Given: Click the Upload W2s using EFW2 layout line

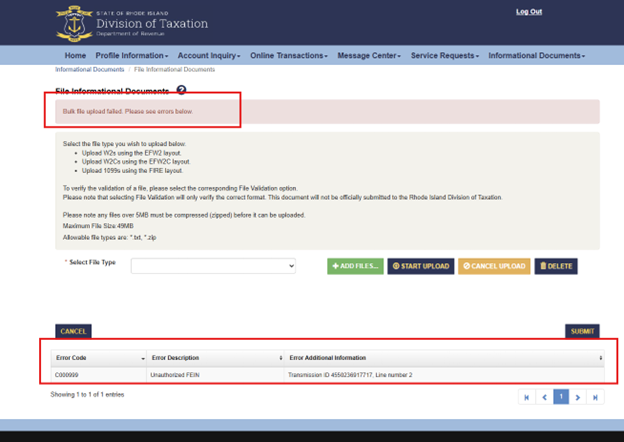Looking at the screenshot, I should click(x=132, y=153).
